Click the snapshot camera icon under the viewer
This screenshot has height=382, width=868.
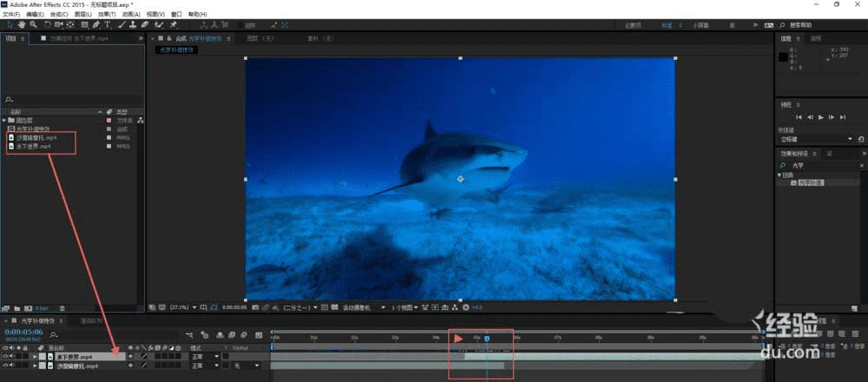pyautogui.click(x=257, y=307)
